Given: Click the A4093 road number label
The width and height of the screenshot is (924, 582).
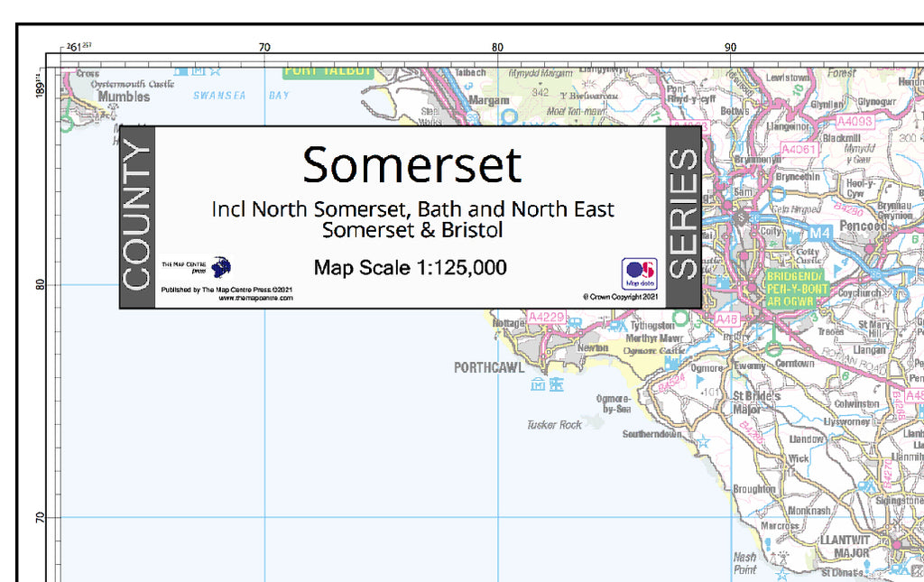Looking at the screenshot, I should click(x=855, y=121).
